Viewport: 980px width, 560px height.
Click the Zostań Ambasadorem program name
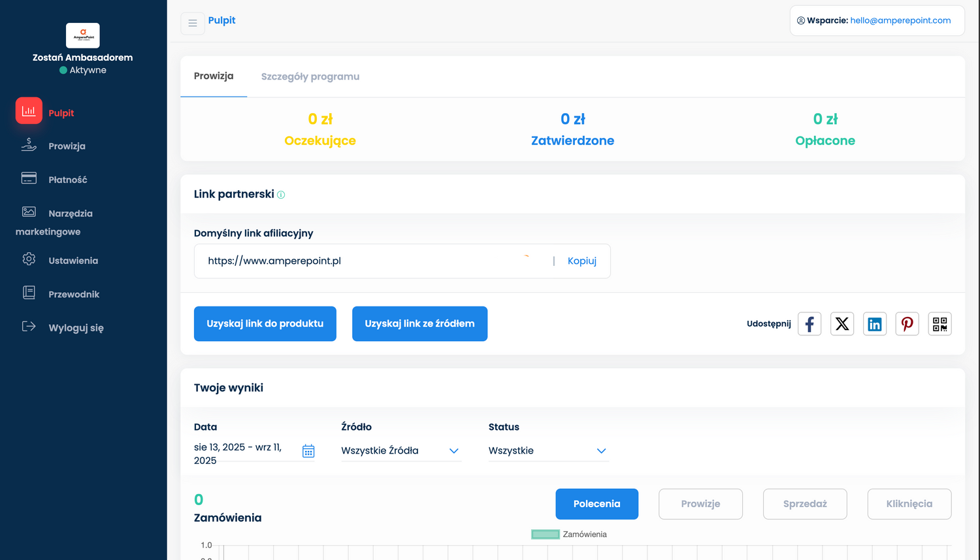(83, 58)
